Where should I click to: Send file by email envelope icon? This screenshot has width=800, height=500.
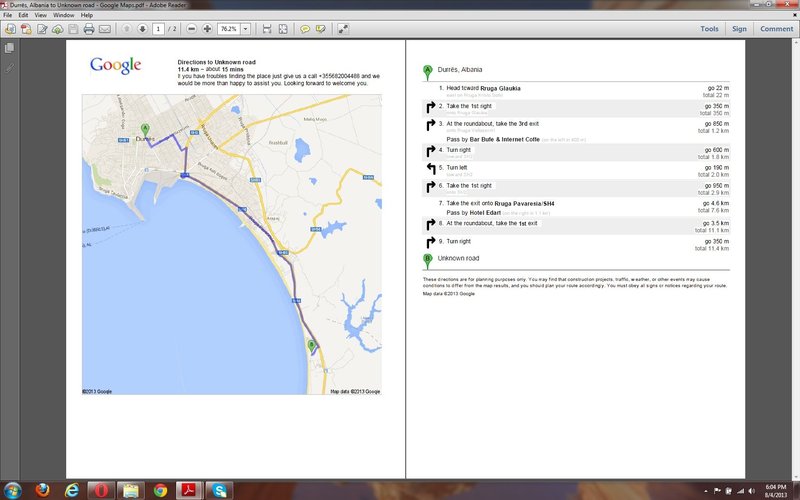[x=105, y=29]
